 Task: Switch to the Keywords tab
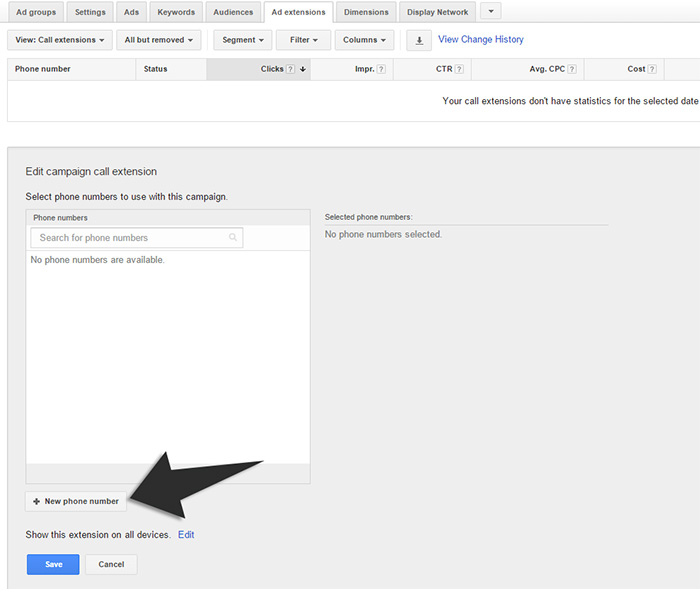tap(176, 12)
